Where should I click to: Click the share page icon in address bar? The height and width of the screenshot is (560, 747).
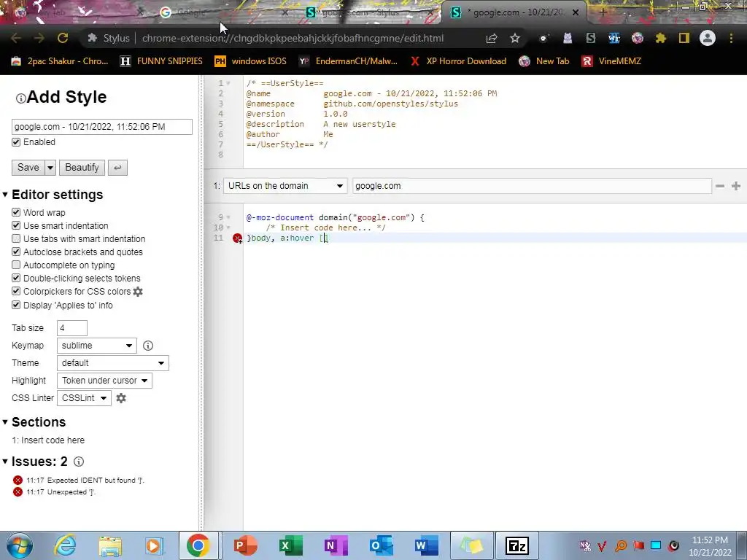[x=492, y=38]
